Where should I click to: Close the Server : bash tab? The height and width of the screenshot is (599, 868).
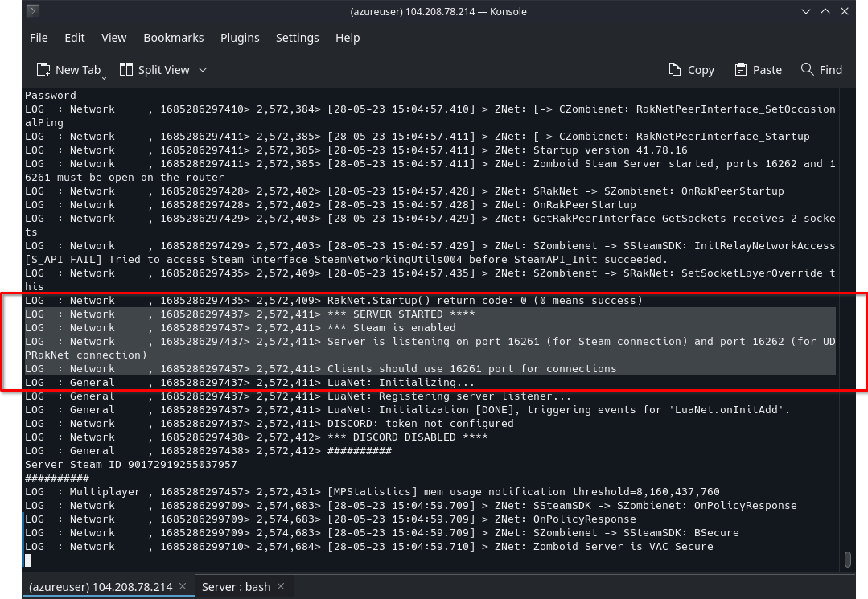281,586
